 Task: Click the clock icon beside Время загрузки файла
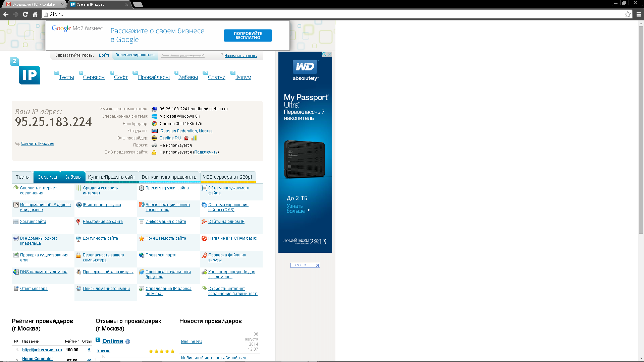tap(142, 188)
